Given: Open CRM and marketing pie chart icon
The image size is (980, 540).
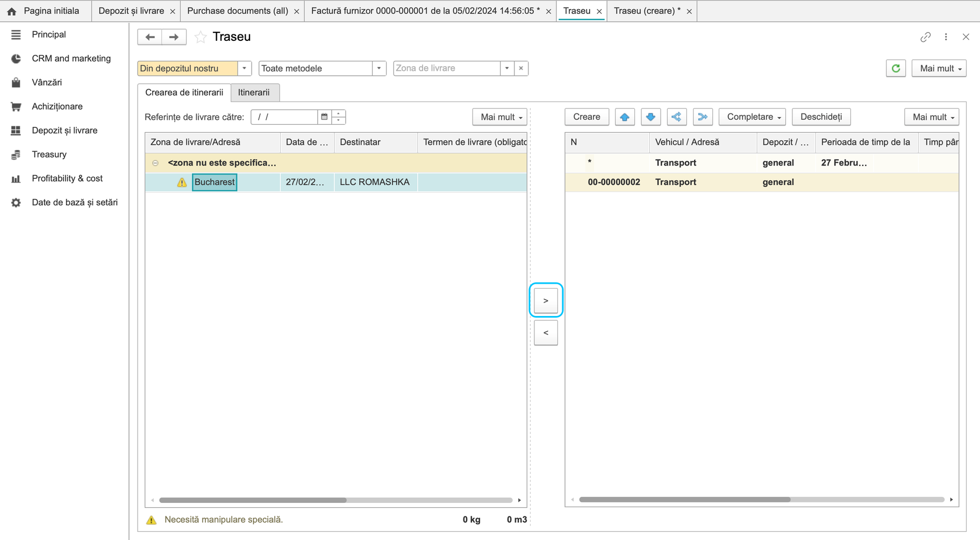Looking at the screenshot, I should click(x=16, y=59).
